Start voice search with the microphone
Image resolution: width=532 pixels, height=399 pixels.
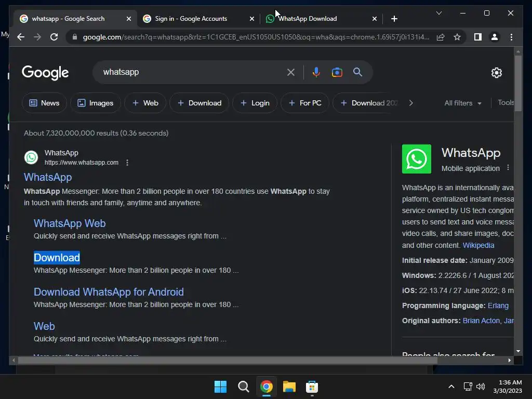[x=316, y=72]
